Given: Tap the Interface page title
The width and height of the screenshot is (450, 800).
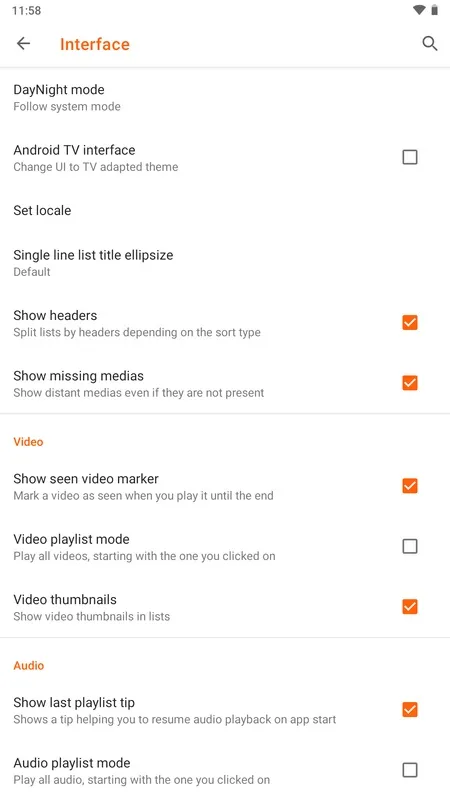Looking at the screenshot, I should tap(95, 44).
